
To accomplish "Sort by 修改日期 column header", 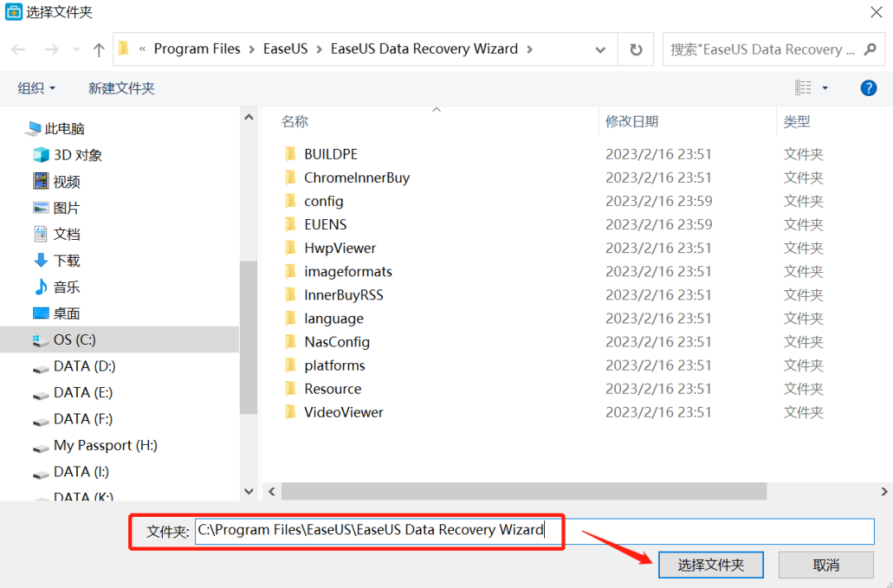I will 632,122.
